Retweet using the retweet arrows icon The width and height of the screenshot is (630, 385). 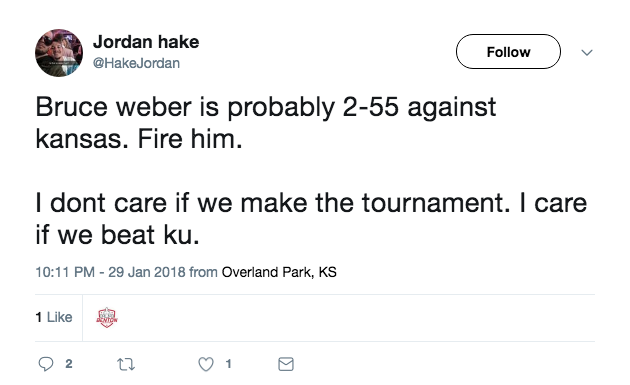[x=126, y=365]
